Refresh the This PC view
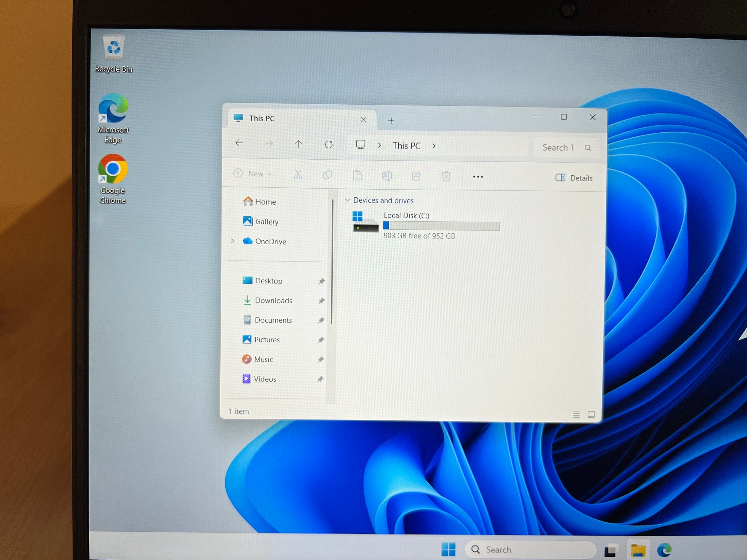Screen dimensions: 747x560 329,144
